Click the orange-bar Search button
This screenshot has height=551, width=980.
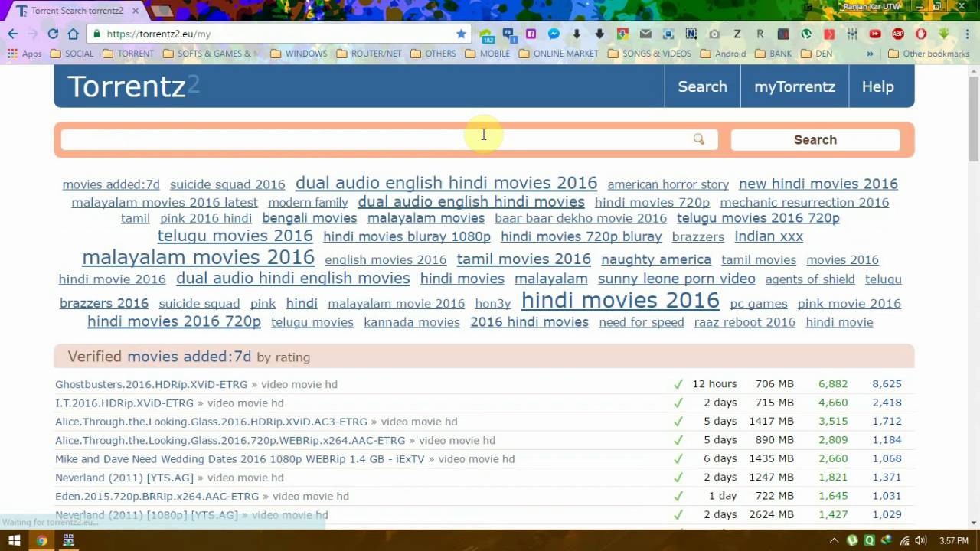[815, 139]
